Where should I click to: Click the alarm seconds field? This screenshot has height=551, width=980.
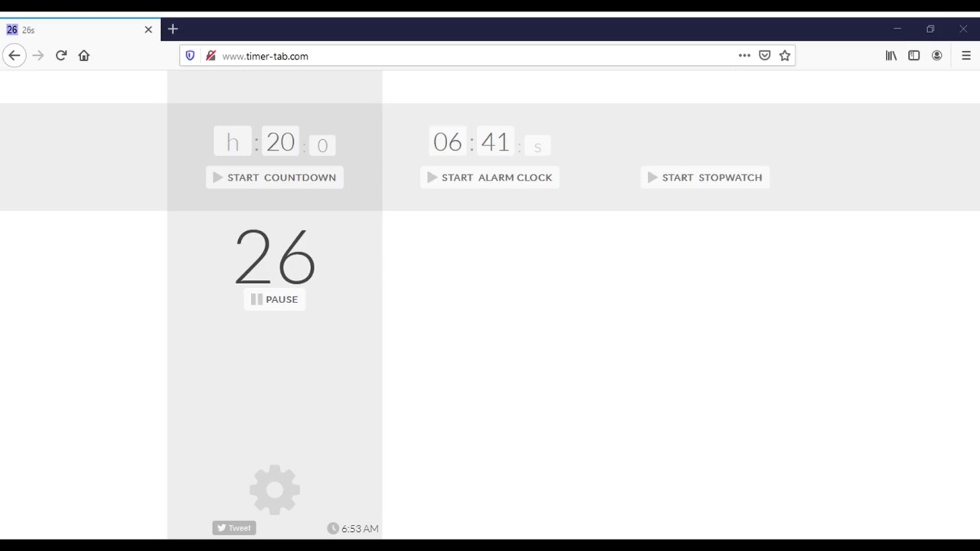tap(537, 145)
